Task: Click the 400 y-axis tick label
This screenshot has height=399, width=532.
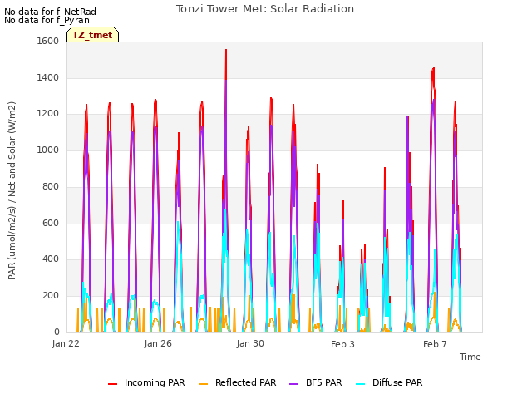Action: coord(51,259)
